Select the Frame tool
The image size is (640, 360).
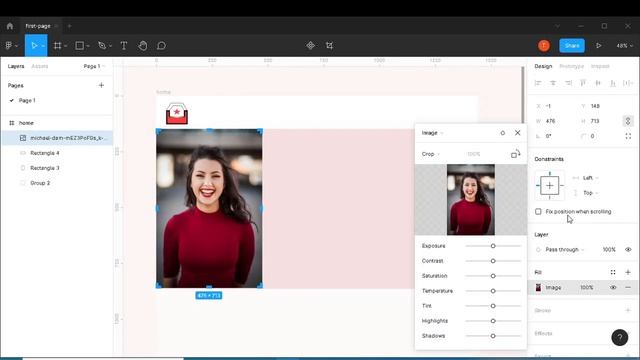(x=58, y=46)
